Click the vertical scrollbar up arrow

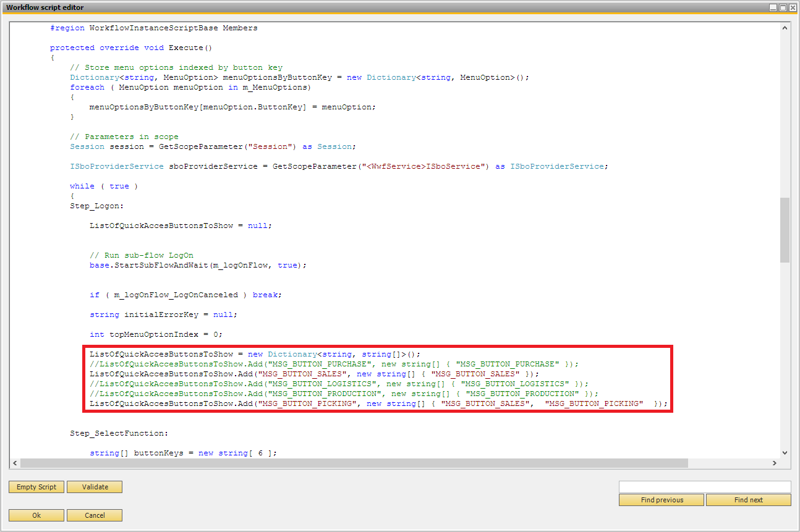tap(785, 27)
